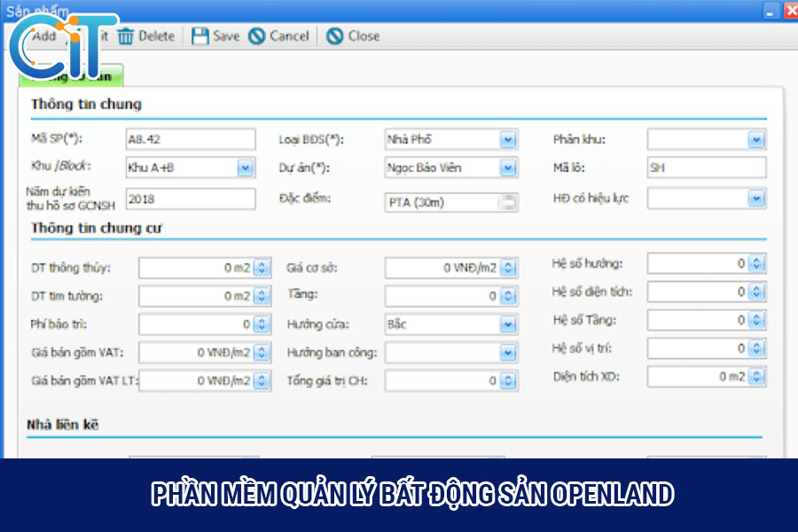This screenshot has height=532, width=798.
Task: Click the Tầng spinner arrows
Action: click(x=508, y=296)
